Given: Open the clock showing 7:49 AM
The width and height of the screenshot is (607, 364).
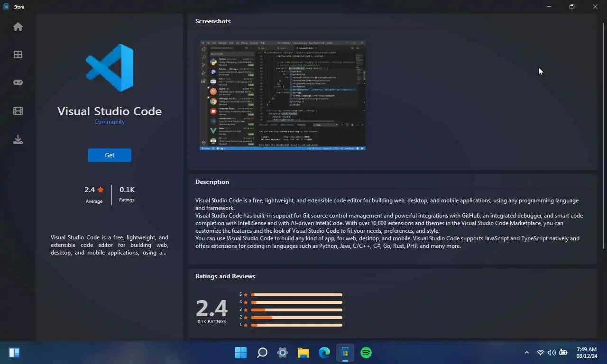Looking at the screenshot, I should point(586,353).
